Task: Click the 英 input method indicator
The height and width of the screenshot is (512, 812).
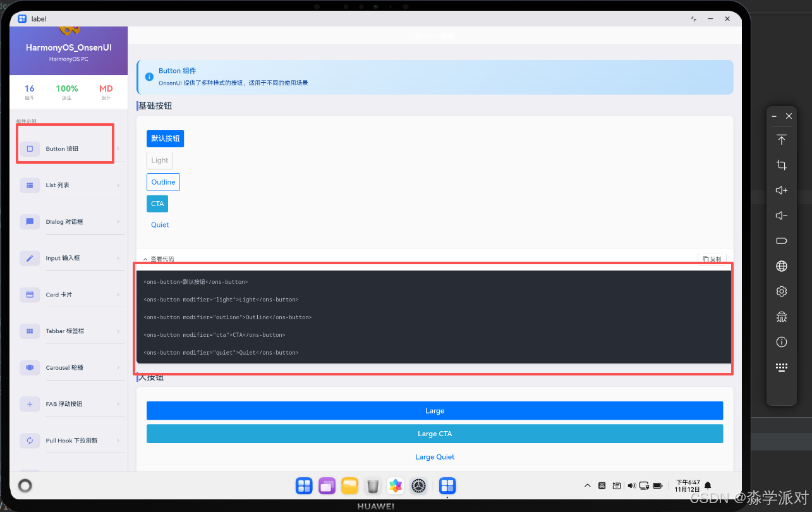Action: [602, 485]
